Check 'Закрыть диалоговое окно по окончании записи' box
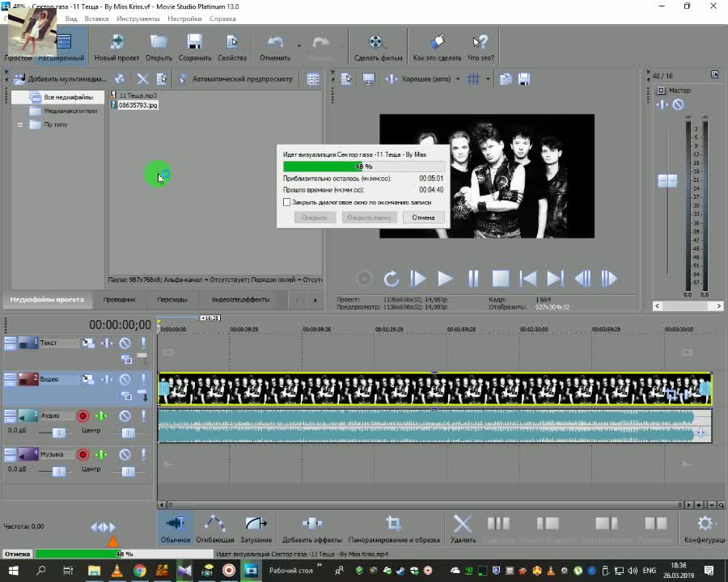Viewport: 728px width, 582px height. 286,202
